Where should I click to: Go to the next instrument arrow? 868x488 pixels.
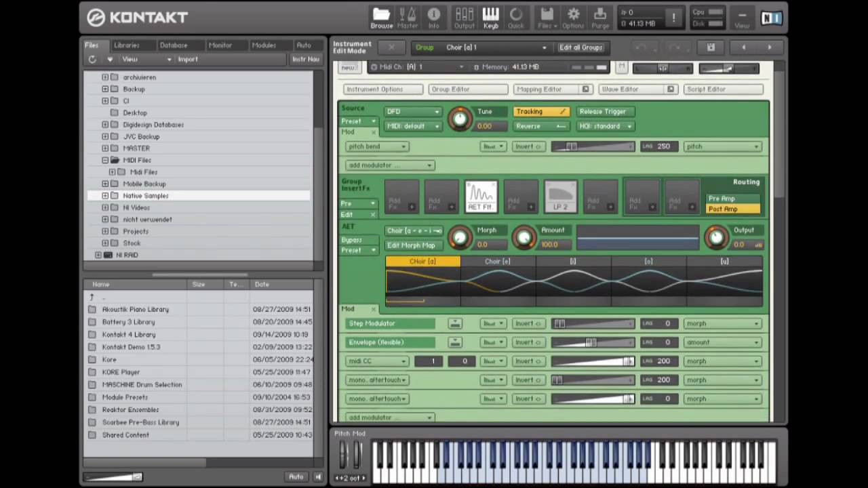pos(770,47)
